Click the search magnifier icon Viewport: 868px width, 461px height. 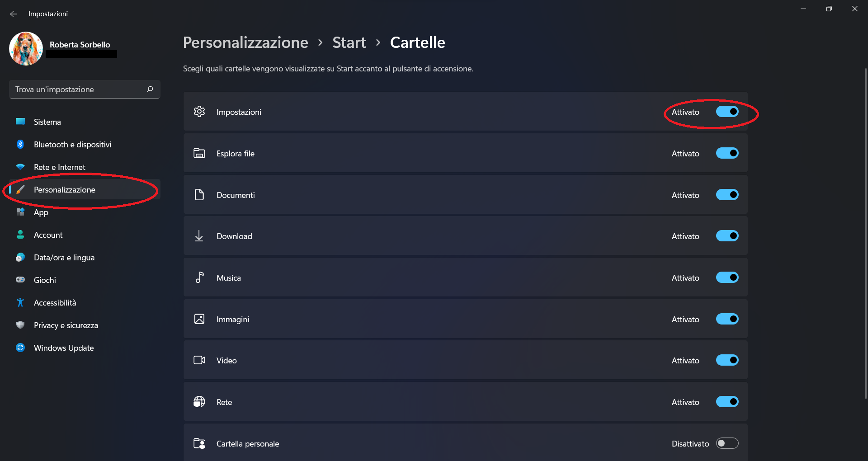pos(150,89)
